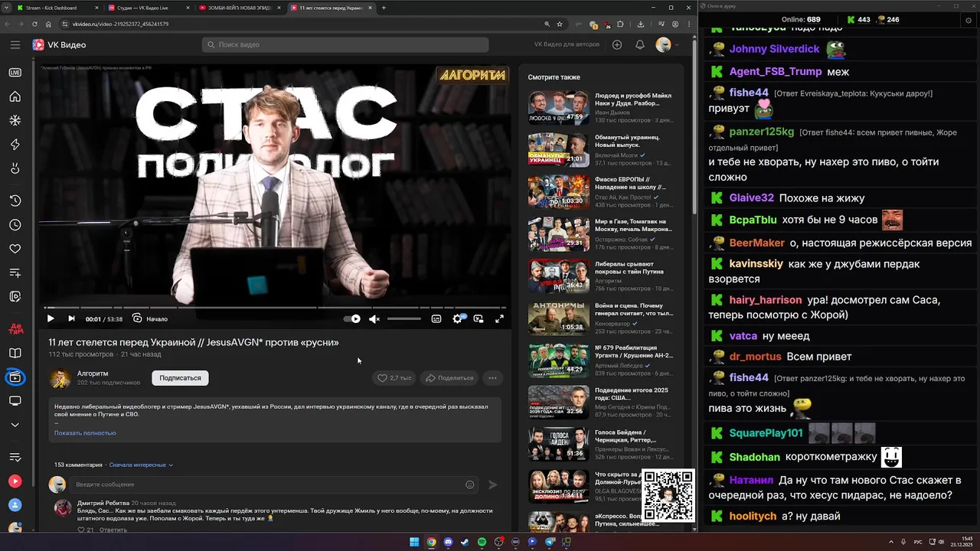
Task: Open Сначала интересные comment sorting dropdown
Action: (141, 465)
